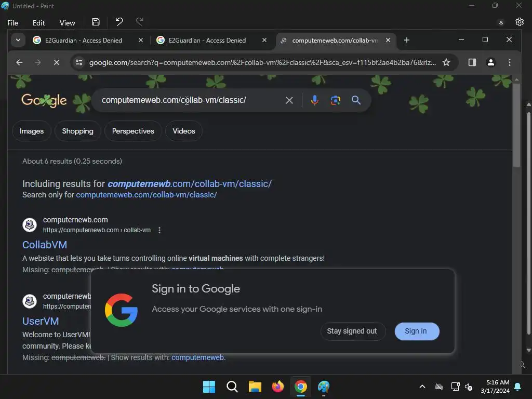Filter results by Perspectives
Image resolution: width=532 pixels, height=399 pixels.
click(x=133, y=131)
